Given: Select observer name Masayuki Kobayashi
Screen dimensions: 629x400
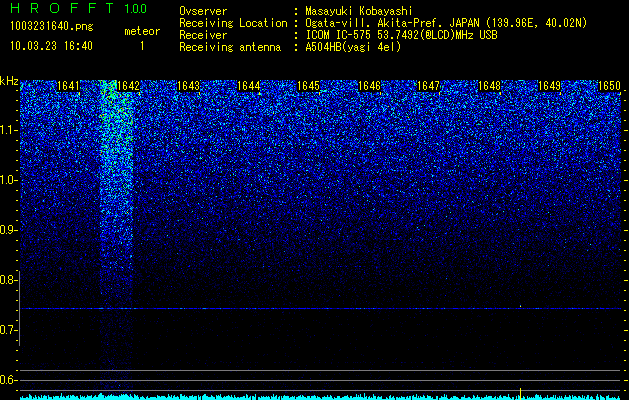Looking at the screenshot, I should [x=359, y=11].
